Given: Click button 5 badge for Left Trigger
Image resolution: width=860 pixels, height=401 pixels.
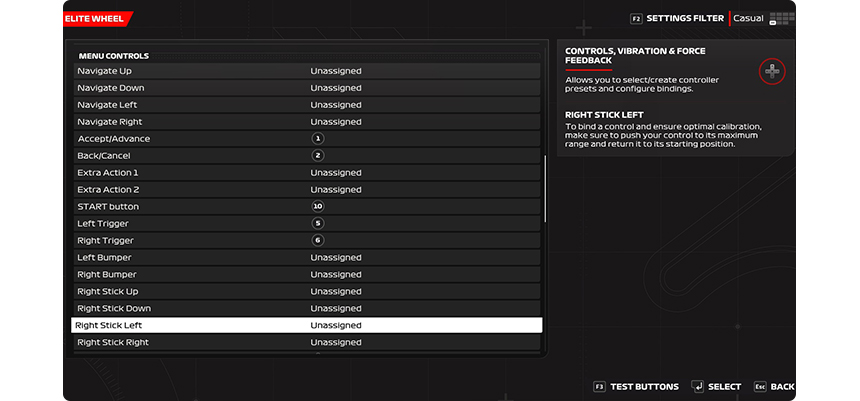Looking at the screenshot, I should pyautogui.click(x=318, y=223).
